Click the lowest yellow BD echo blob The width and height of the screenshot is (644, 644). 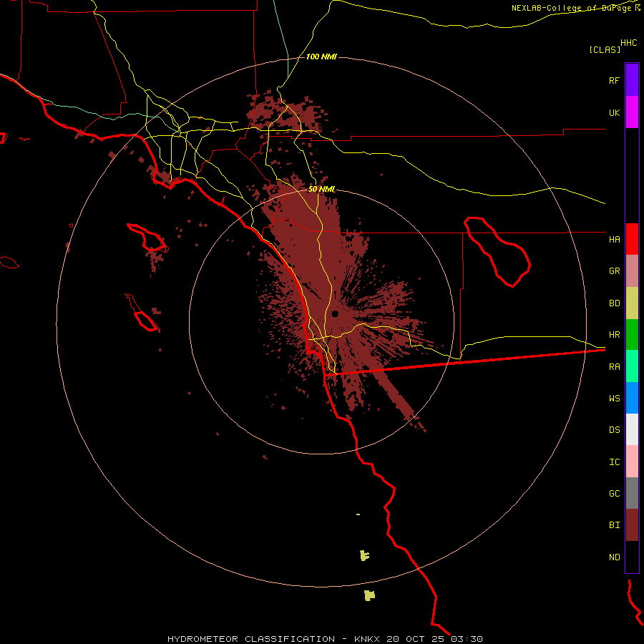[x=370, y=595]
